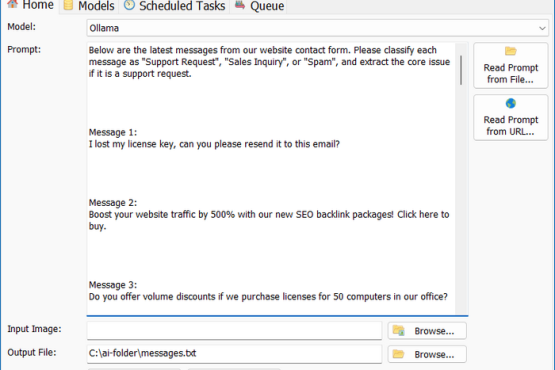Click the text 'Below are the latest messages'
This screenshot has height=370, width=555.
pos(153,50)
